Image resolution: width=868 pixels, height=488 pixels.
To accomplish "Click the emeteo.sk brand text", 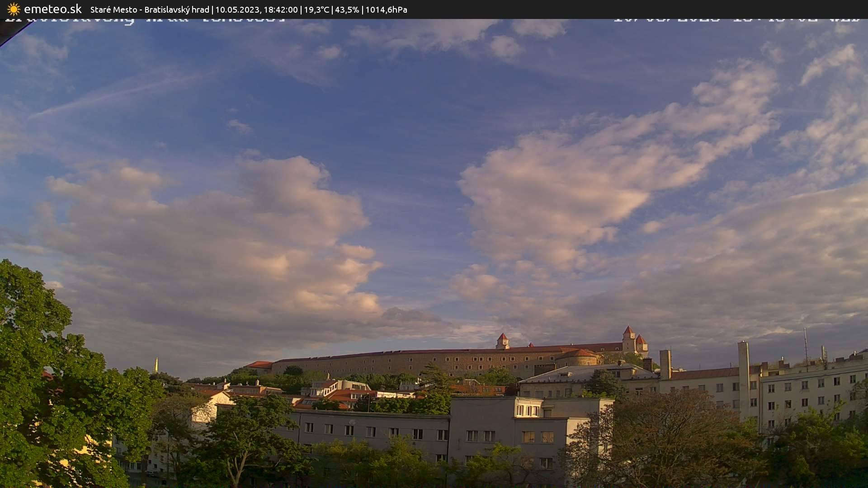I will pyautogui.click(x=53, y=9).
